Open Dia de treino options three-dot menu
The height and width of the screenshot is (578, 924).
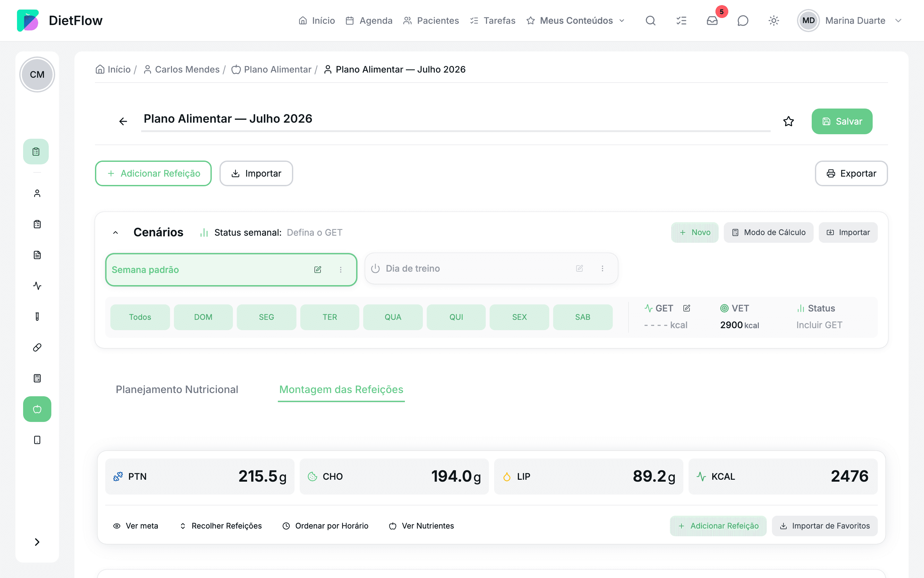tap(603, 269)
